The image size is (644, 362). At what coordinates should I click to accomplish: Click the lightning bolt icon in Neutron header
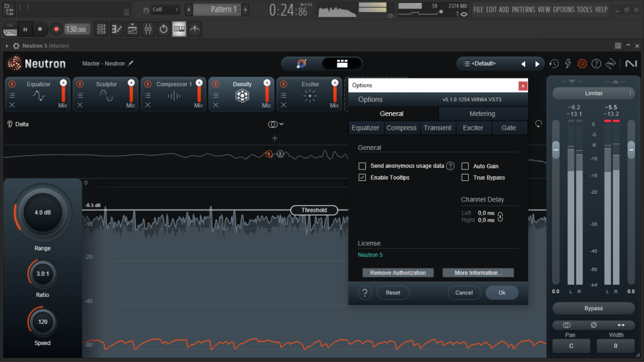[568, 63]
